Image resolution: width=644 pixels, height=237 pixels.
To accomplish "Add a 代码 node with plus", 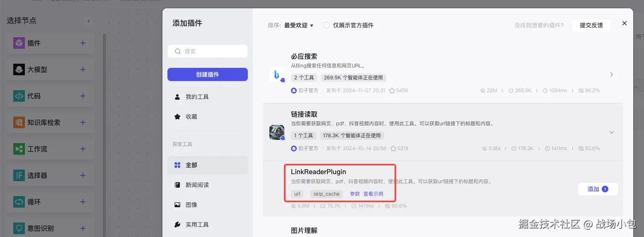I will [83, 96].
